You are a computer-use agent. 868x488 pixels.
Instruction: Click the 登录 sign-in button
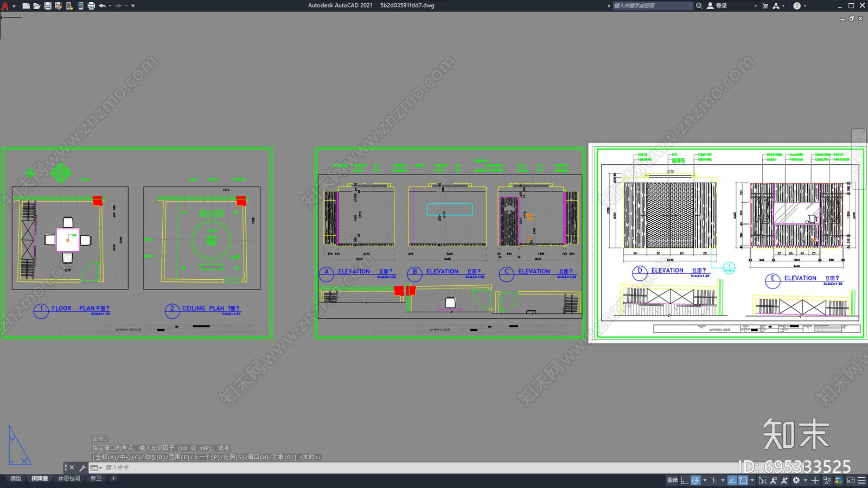pos(717,6)
